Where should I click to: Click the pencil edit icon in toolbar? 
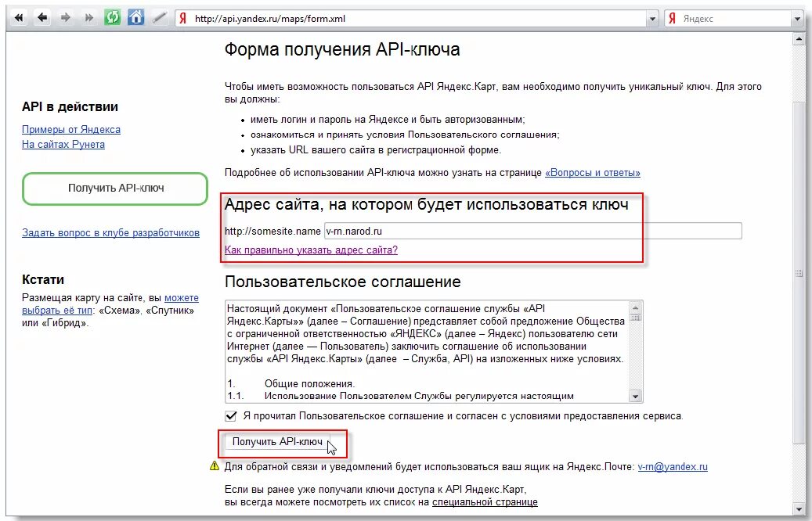tap(160, 18)
